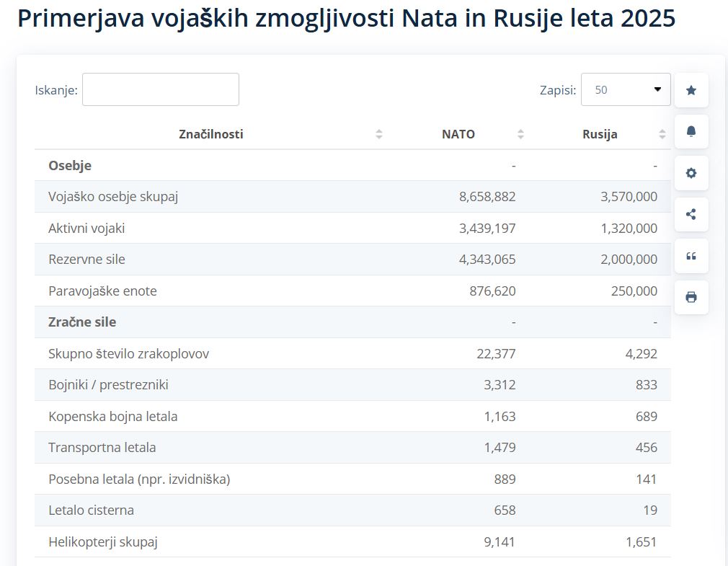Click the star favorite icon
This screenshot has width=728, height=566.
click(x=691, y=90)
